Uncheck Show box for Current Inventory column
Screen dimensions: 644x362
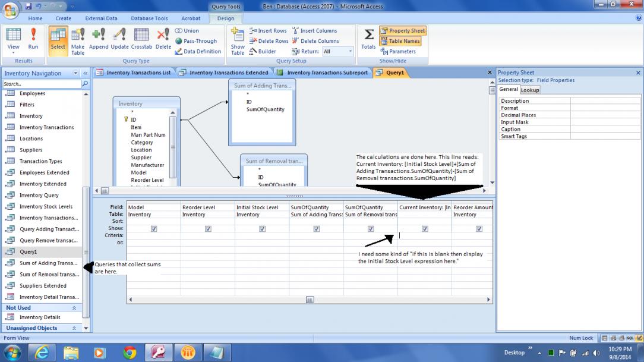click(x=425, y=229)
